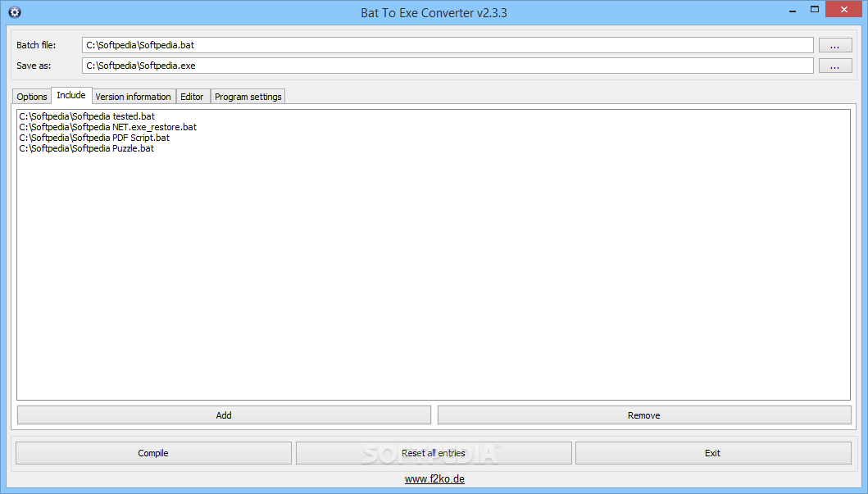Viewport: 868px width, 494px height.
Task: Start Compile button
Action: (x=153, y=453)
